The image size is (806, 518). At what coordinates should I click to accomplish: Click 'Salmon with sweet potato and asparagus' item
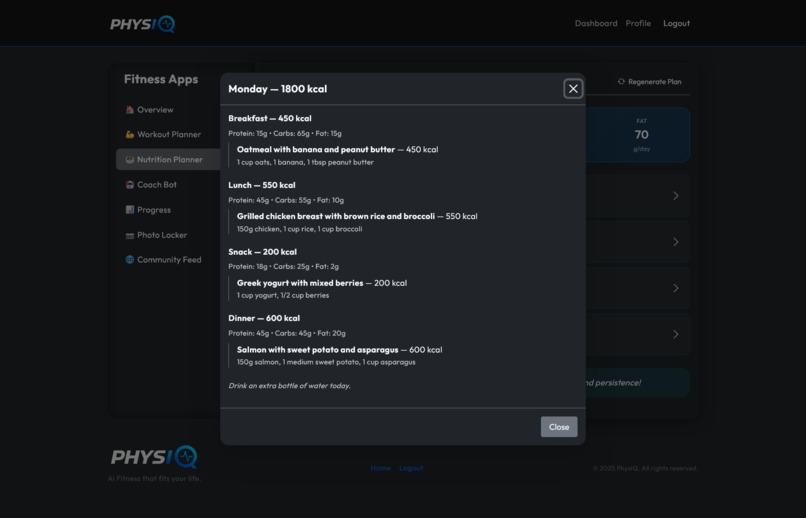[x=317, y=350]
